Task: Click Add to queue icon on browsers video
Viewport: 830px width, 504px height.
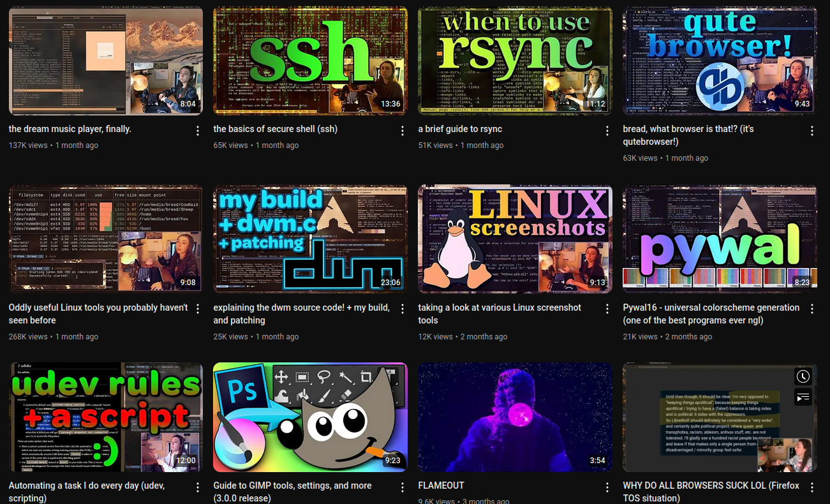Action: (803, 396)
